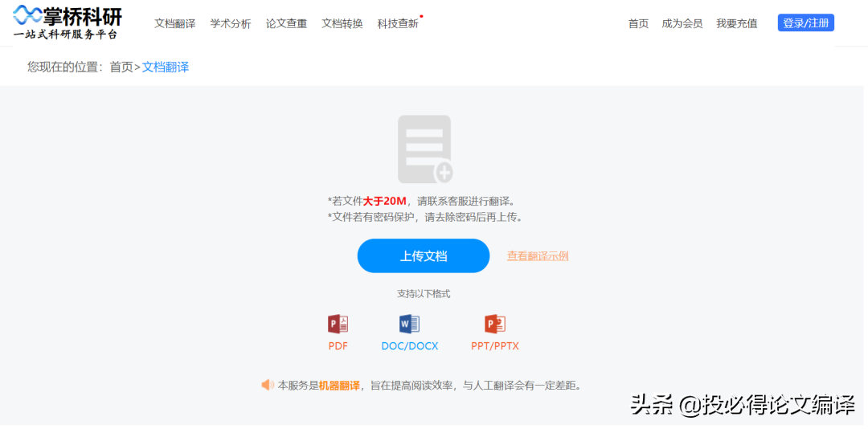This screenshot has height=429, width=868.
Task: Open the 查看翻译示例 link
Action: [x=538, y=255]
